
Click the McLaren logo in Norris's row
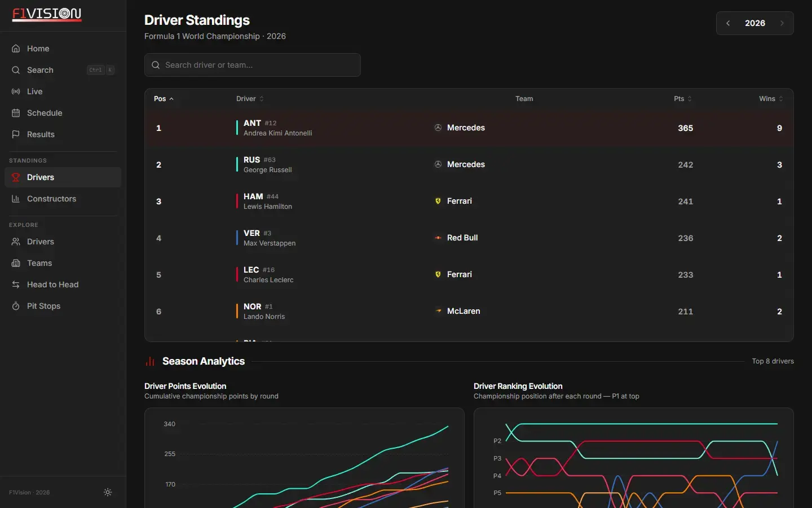coord(438,311)
